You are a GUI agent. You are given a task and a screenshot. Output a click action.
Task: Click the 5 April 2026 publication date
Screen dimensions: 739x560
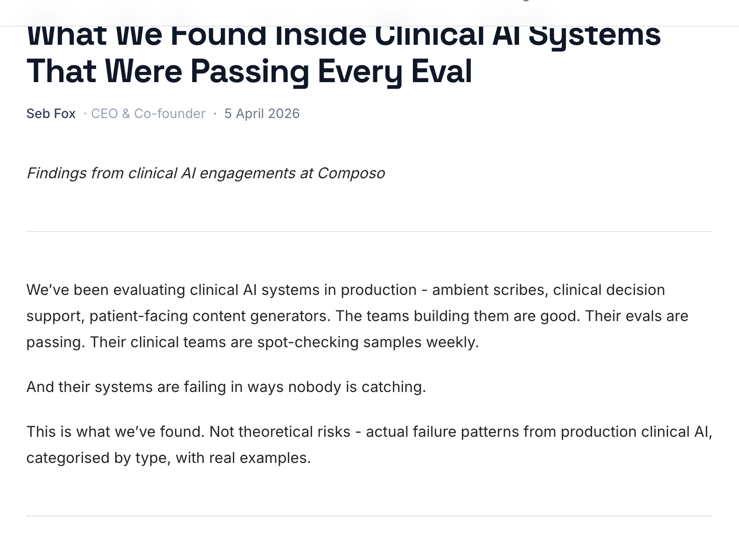pos(262,114)
